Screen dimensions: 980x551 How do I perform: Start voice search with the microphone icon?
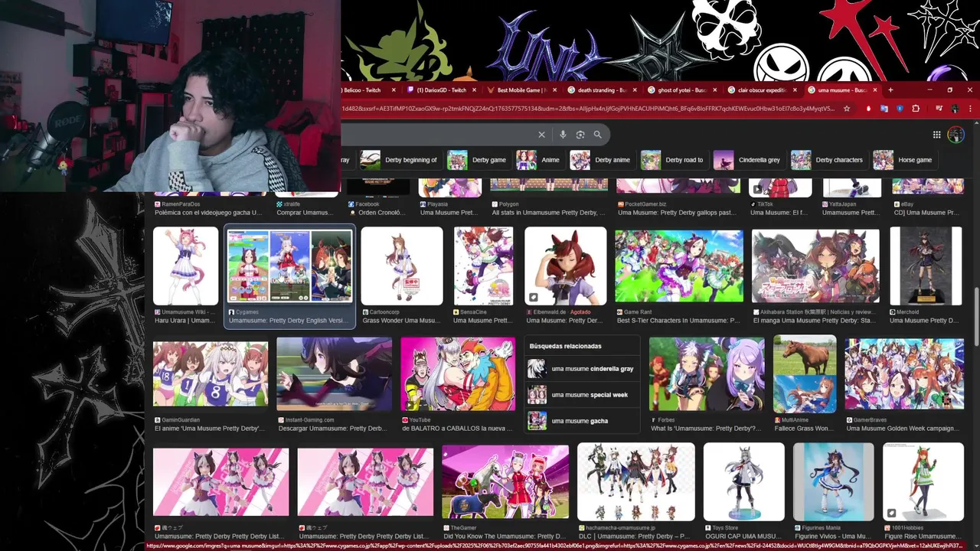563,135
